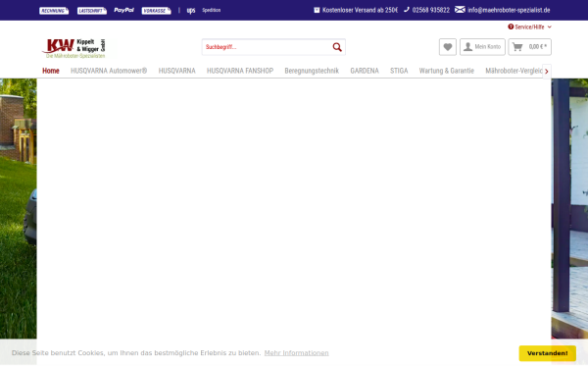Select the Home menu item
The width and height of the screenshot is (588, 368).
point(51,71)
